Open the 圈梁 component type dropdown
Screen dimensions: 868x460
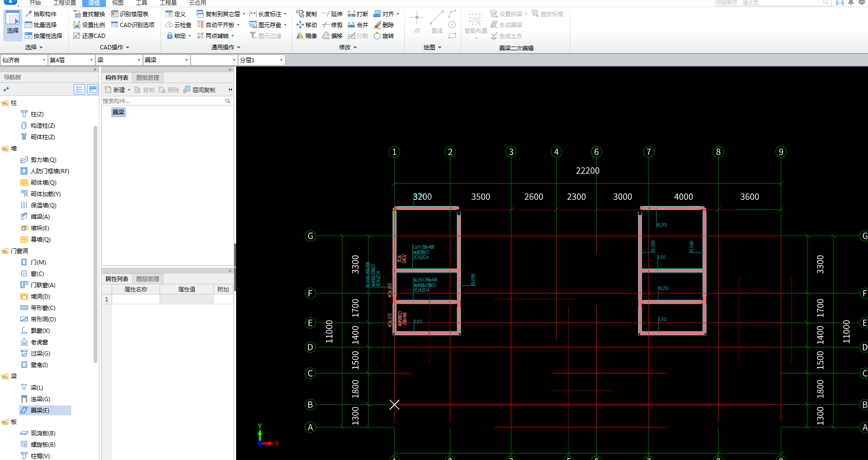click(x=166, y=60)
